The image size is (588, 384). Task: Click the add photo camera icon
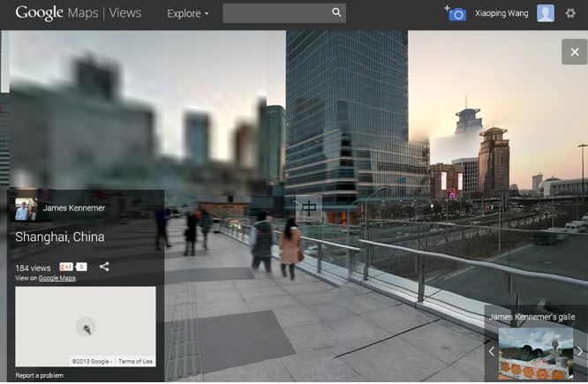pos(456,13)
